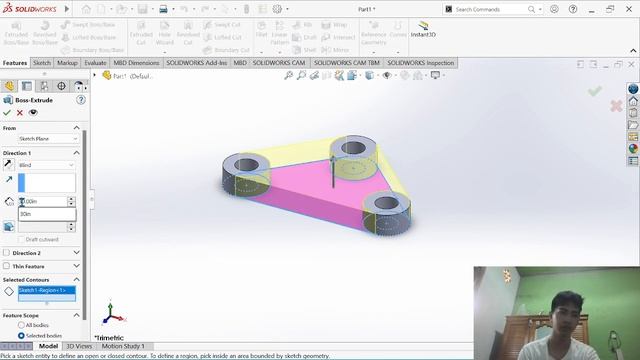This screenshot has height=360, width=640.
Task: Open the MBD Dimensions tab
Action: pos(136,63)
